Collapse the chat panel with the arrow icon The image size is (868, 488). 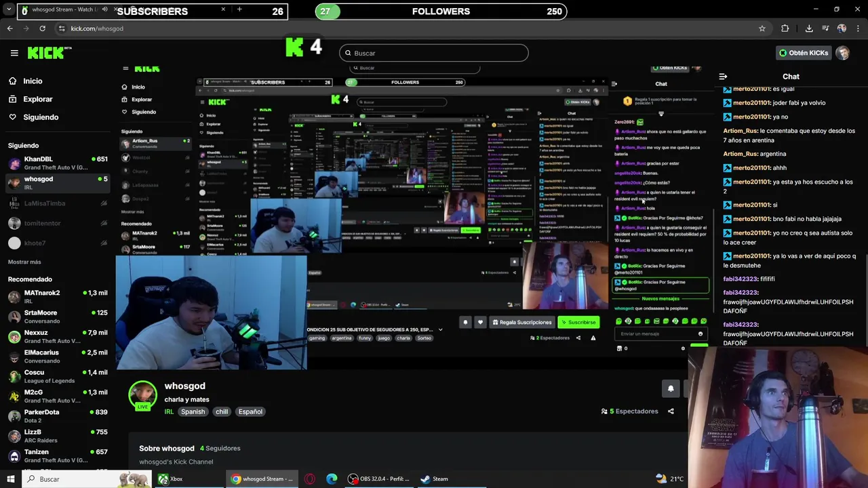tap(723, 77)
